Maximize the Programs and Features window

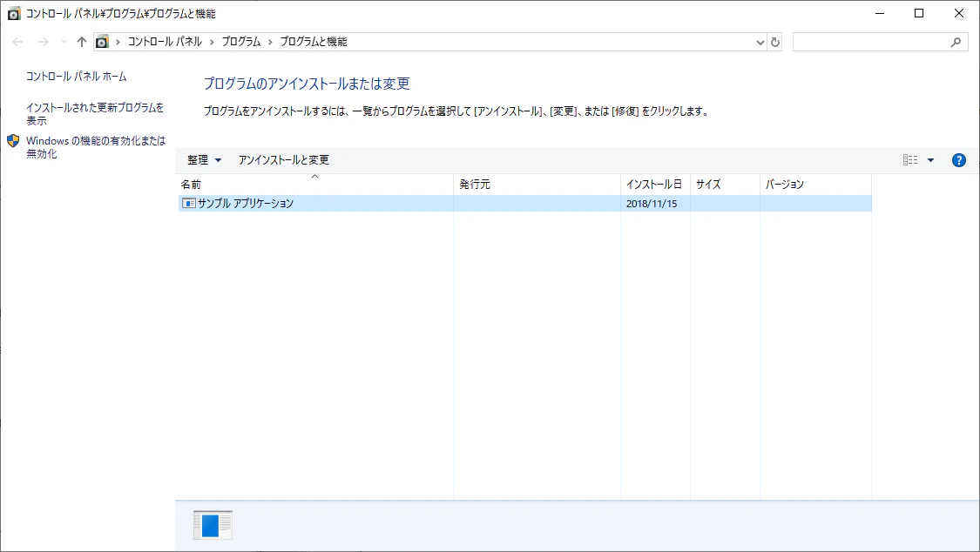(919, 13)
